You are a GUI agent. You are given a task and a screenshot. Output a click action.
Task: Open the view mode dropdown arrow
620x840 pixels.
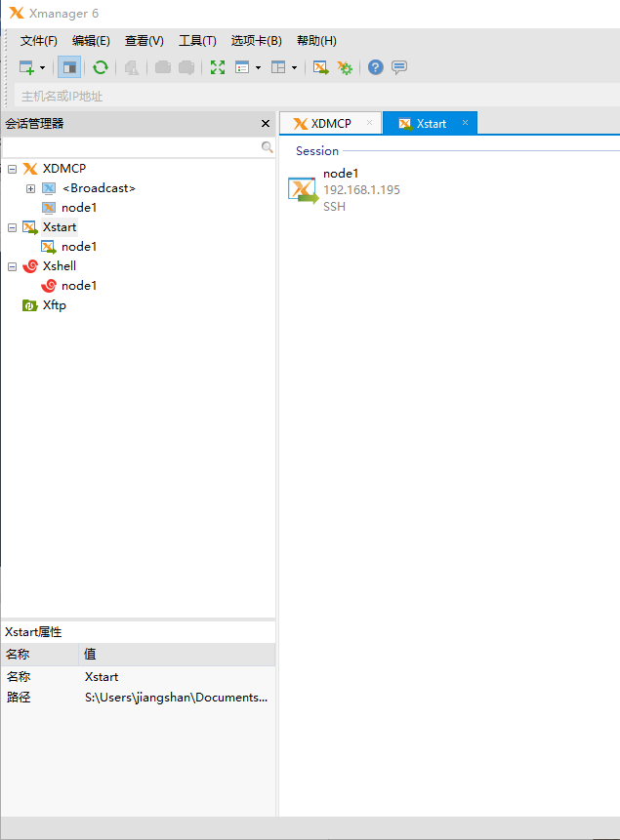(x=258, y=67)
